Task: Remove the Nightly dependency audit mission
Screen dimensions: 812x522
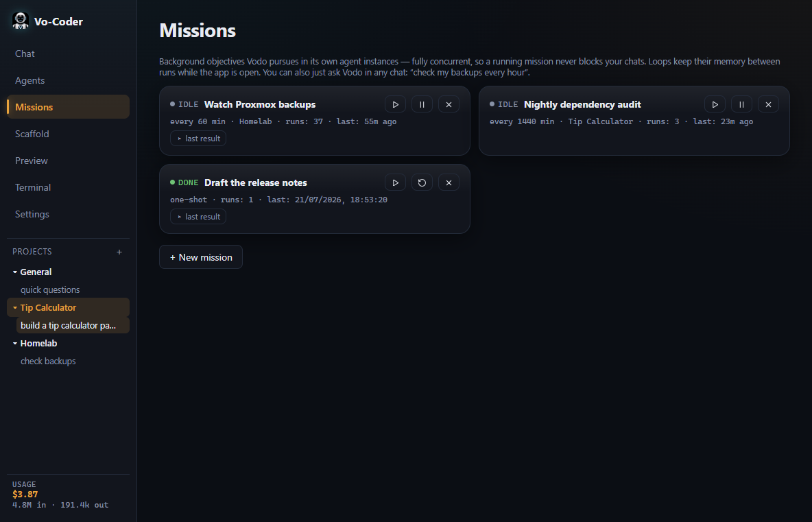Action: (x=769, y=105)
